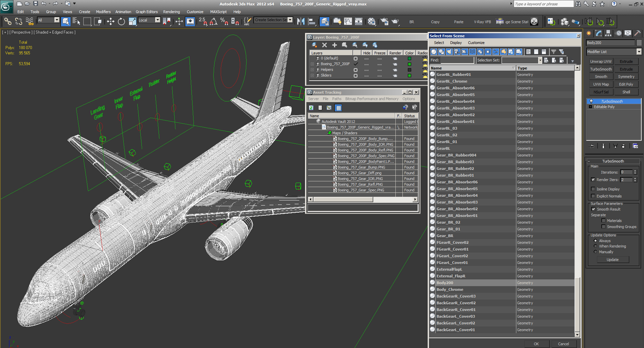Open the Graph Editors menu

pyautogui.click(x=147, y=12)
